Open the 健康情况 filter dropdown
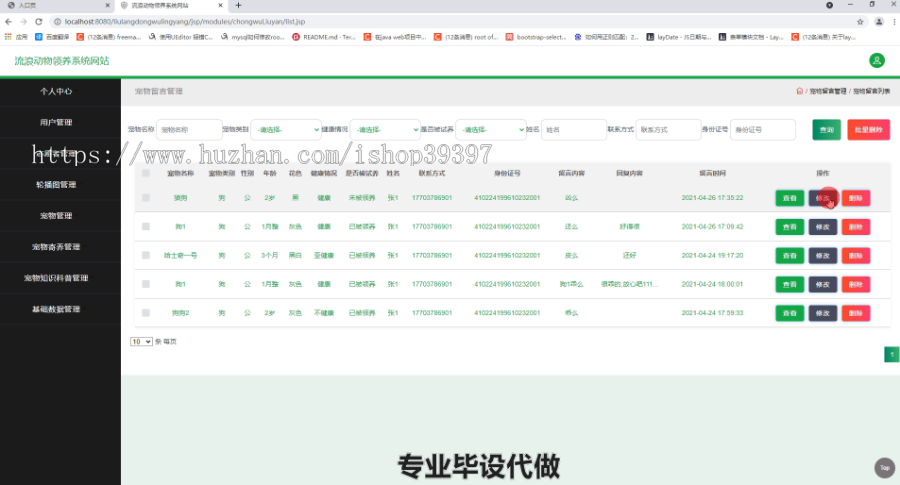The image size is (900, 485). tap(385, 130)
